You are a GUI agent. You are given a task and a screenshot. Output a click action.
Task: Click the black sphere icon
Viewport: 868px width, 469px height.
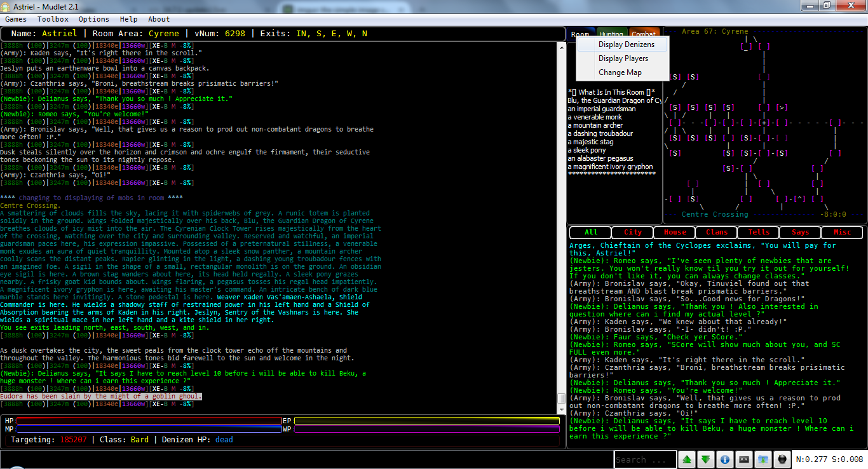782,459
